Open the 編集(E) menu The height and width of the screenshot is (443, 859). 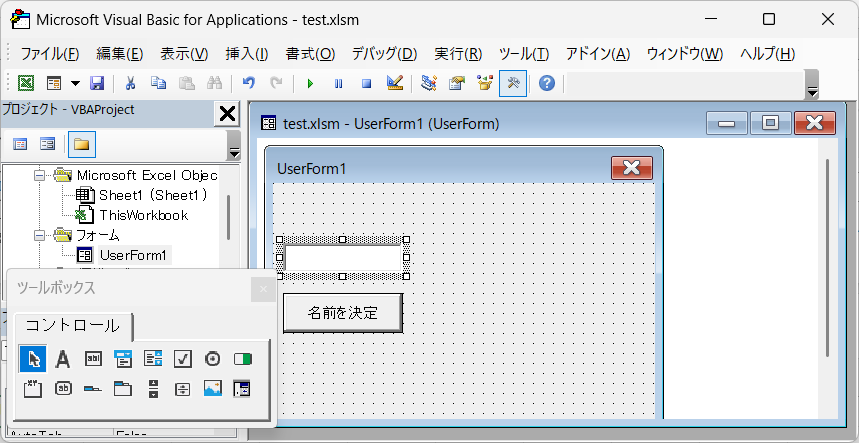[x=119, y=54]
